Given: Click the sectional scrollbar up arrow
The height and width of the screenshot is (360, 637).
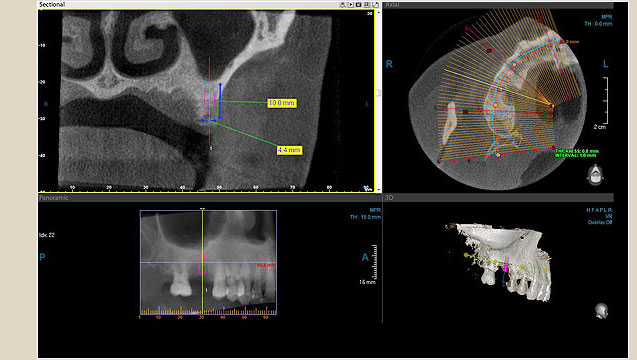Looking at the screenshot, I should pos(379,13).
